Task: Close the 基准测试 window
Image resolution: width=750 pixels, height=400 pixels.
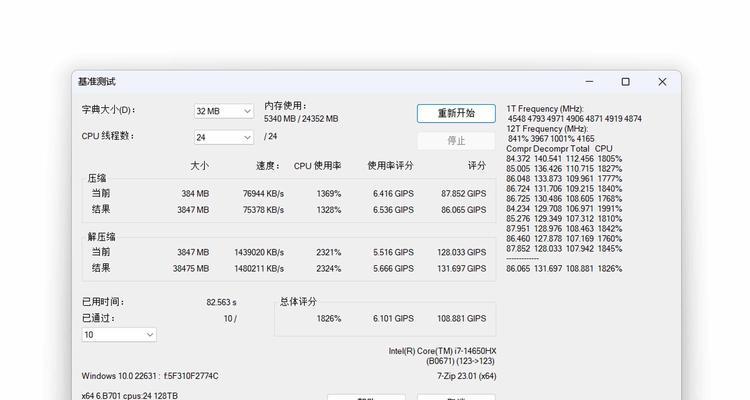Action: tap(662, 82)
